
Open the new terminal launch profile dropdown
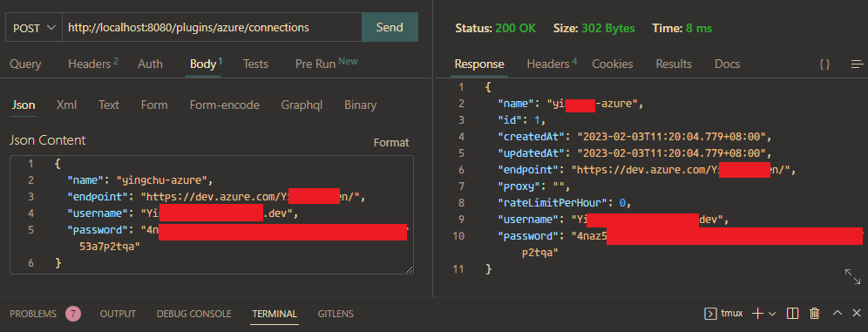point(772,314)
